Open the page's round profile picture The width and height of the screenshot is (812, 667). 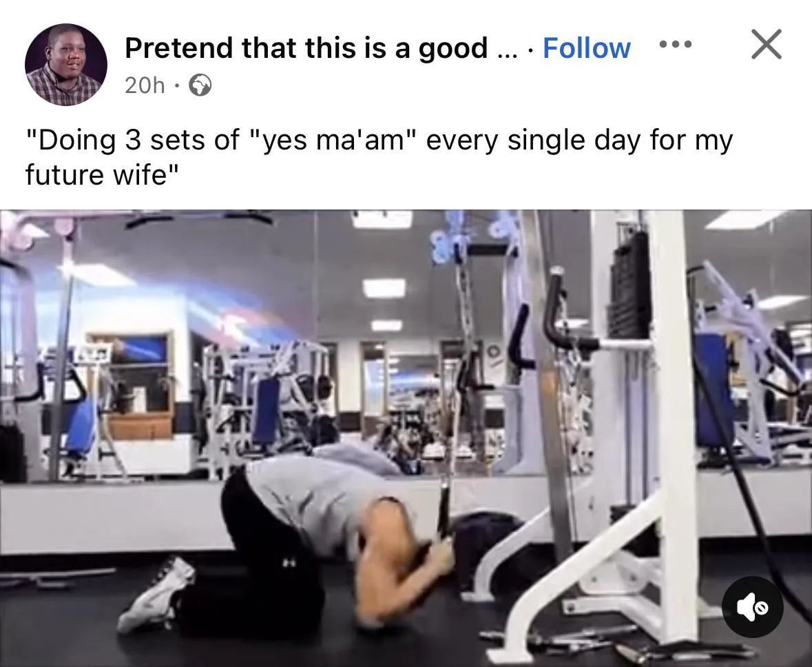(x=65, y=65)
